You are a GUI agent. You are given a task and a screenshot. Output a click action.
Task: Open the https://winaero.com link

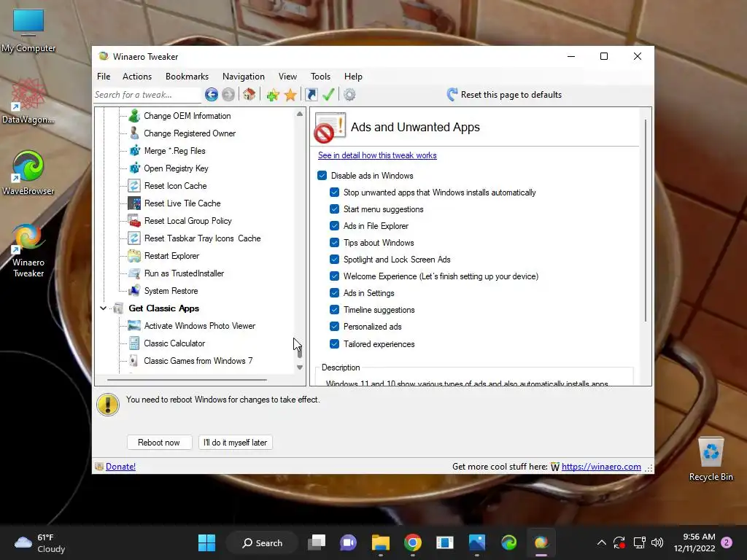click(601, 467)
